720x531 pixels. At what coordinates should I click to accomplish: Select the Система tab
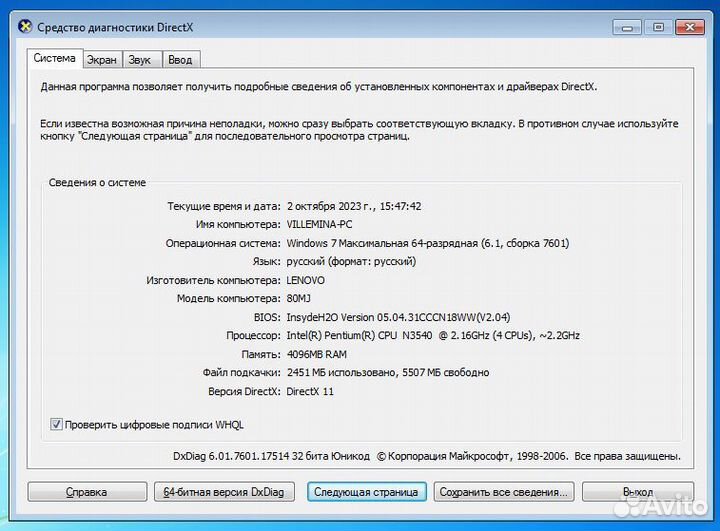[54, 59]
